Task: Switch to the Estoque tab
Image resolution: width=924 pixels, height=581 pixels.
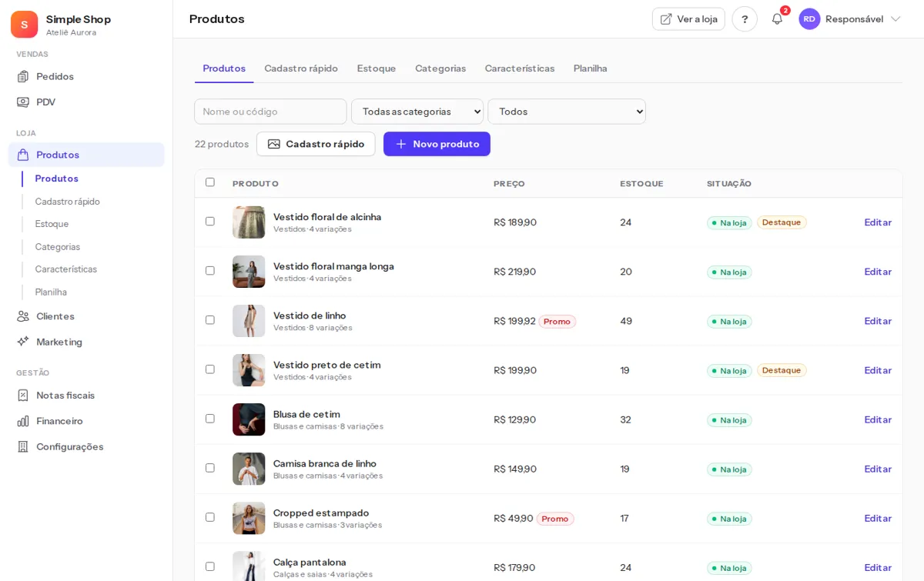Action: (377, 68)
